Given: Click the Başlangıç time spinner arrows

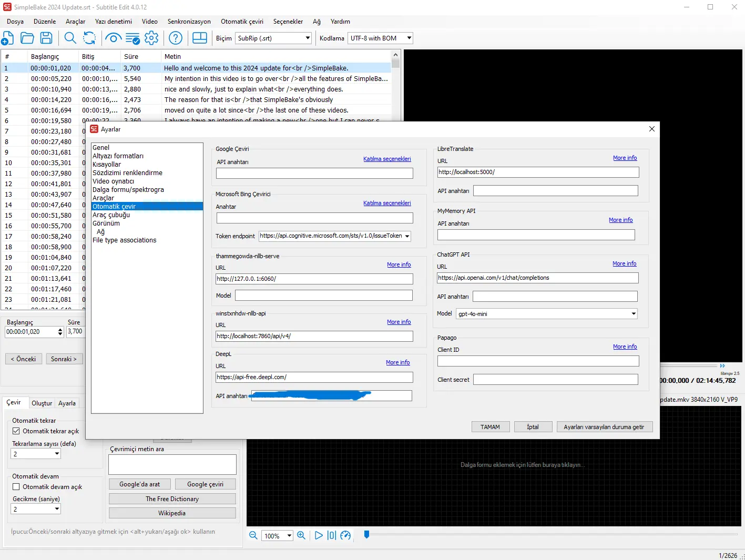Looking at the screenshot, I should [60, 332].
